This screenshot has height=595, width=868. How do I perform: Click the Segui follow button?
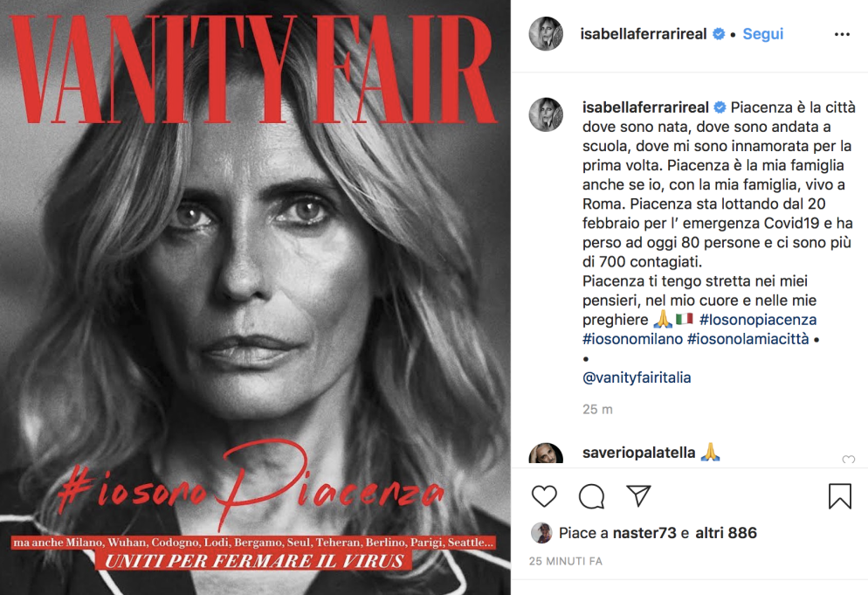pyautogui.click(x=763, y=34)
